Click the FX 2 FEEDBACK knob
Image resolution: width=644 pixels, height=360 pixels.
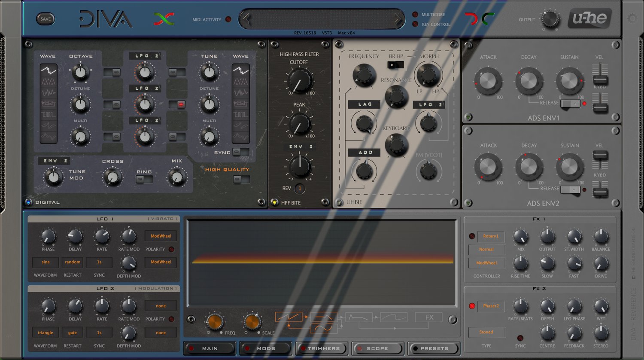(574, 333)
